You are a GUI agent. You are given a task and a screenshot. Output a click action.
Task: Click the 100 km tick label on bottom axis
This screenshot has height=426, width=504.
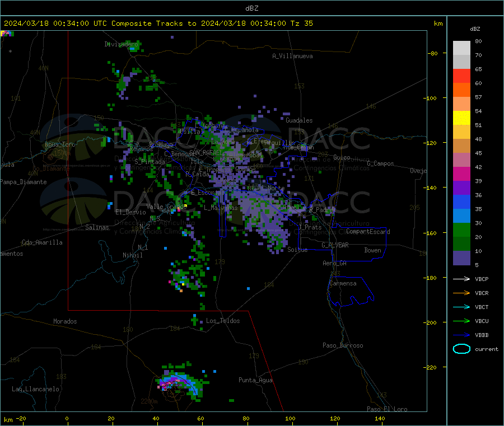(x=290, y=419)
